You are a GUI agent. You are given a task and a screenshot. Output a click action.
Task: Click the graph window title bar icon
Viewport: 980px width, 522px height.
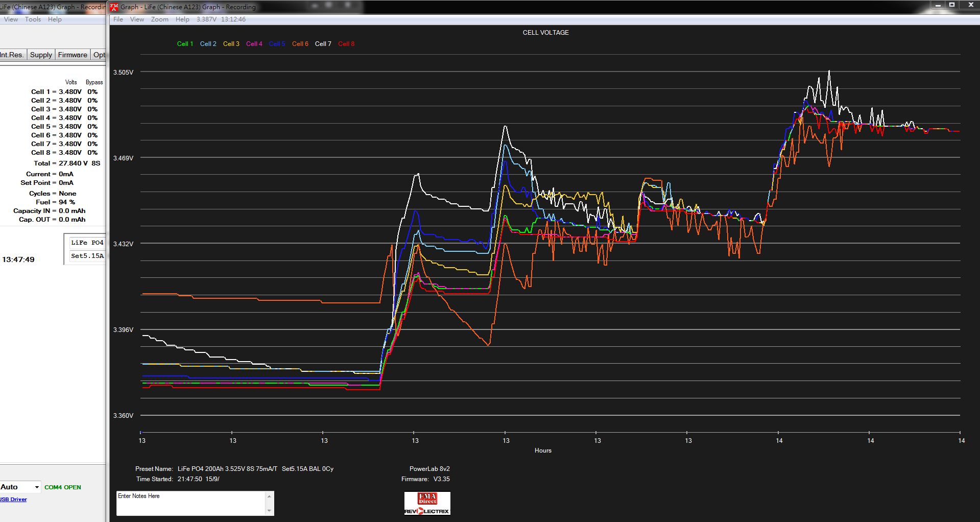tap(114, 7)
